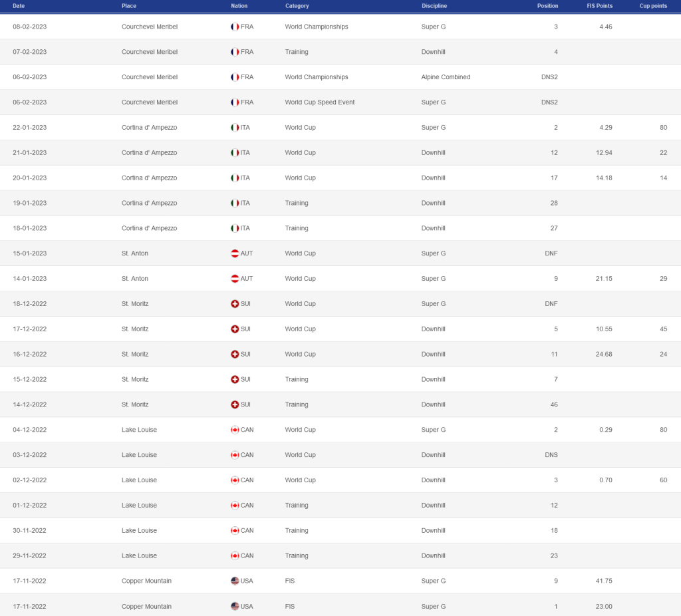Image resolution: width=681 pixels, height=616 pixels.
Task: Click the Swiss flag in the 15-12-2022 row
Action: click(235, 379)
